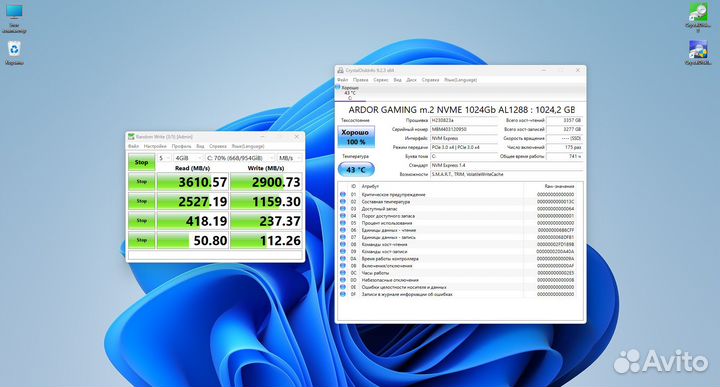Viewport: 720px width, 387px height.
Task: Click status icon of attribute 0C Часы работы
Action: click(x=343, y=273)
